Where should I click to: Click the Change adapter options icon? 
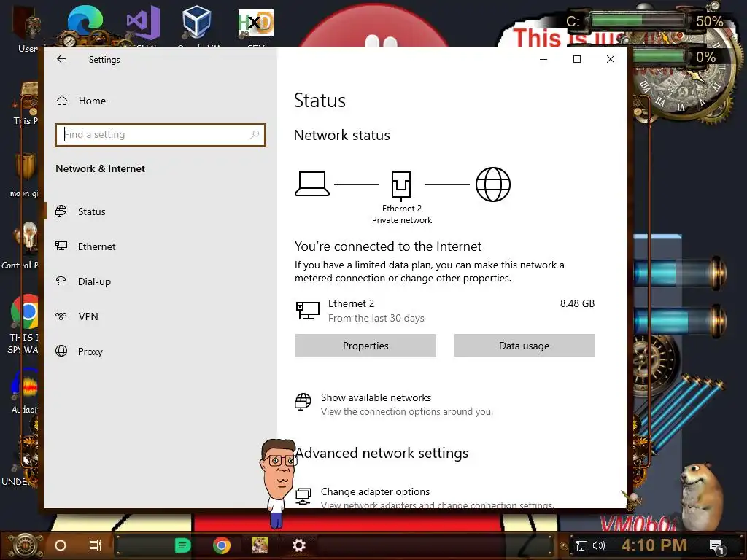[x=303, y=496]
